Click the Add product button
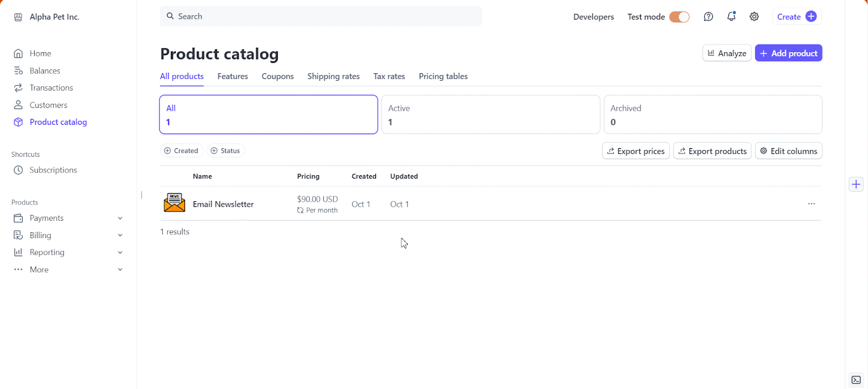868x389 pixels. click(x=788, y=53)
